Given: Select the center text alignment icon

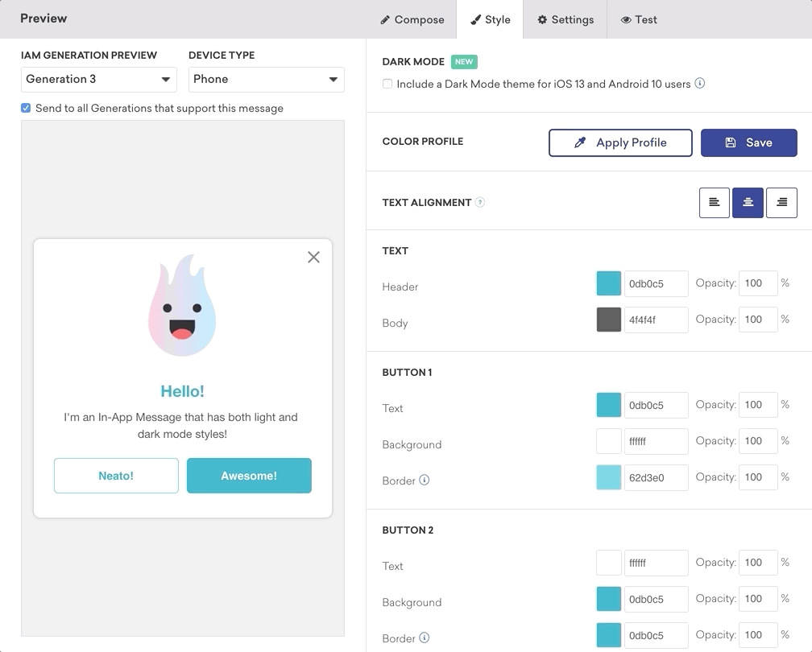Looking at the screenshot, I should (748, 203).
